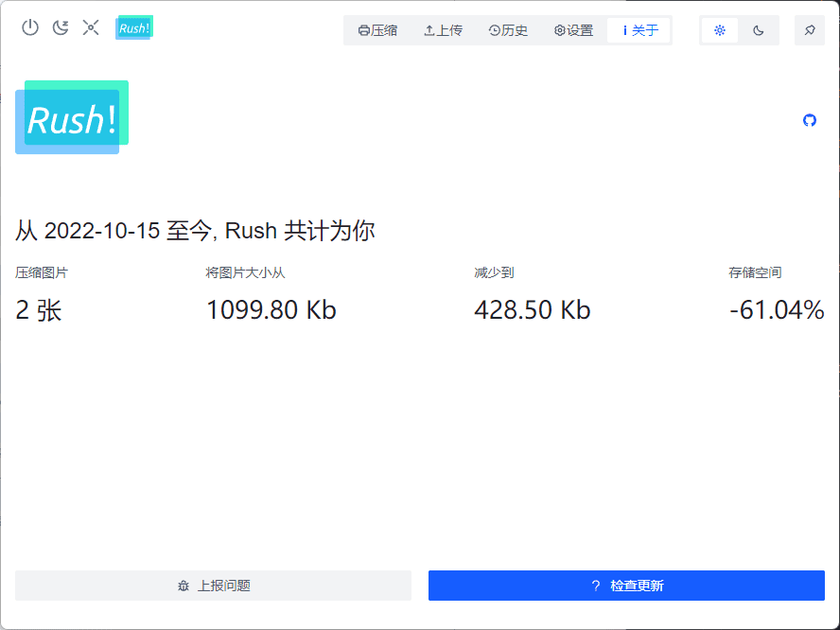The image size is (840, 630).
Task: Click the -61.04% storage savings value
Action: coord(777,310)
